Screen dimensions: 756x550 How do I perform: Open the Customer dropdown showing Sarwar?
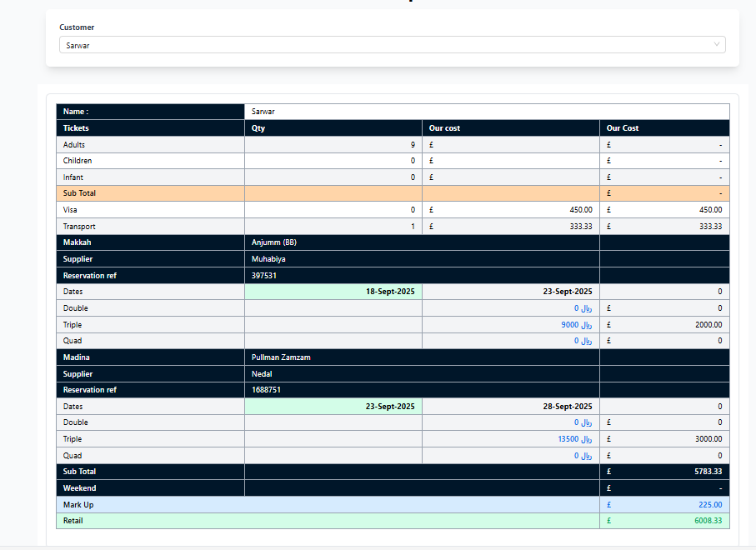pyautogui.click(x=383, y=45)
